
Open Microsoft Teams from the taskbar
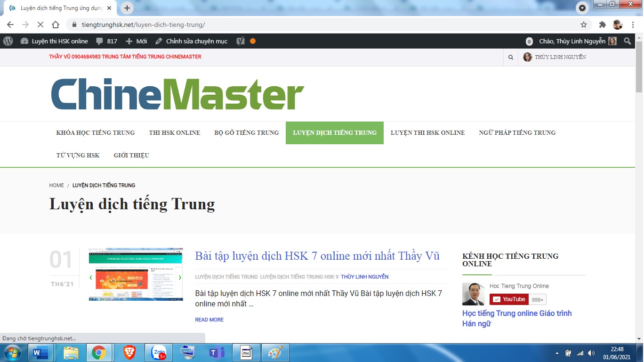tap(217, 353)
